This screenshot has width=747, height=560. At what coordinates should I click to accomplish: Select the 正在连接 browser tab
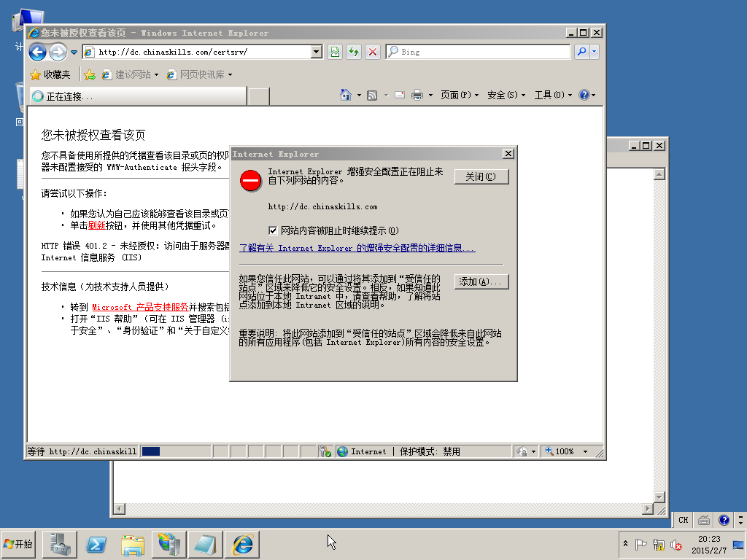[x=138, y=96]
